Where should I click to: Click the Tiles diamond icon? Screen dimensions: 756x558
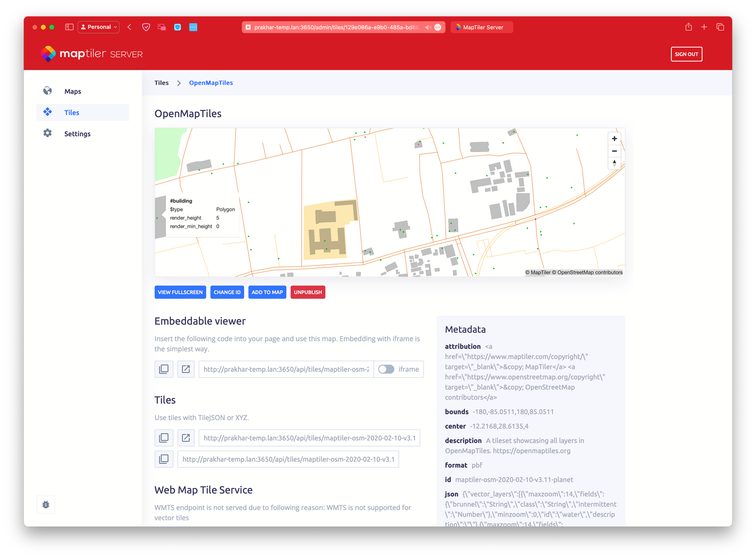pos(47,112)
